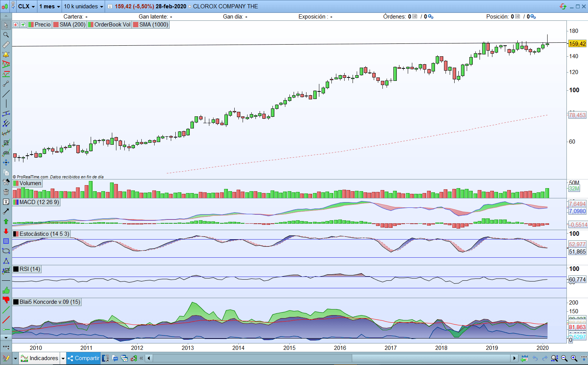The width and height of the screenshot is (588, 365).
Task: Choose the segment drawing tool
Action: click(x=6, y=84)
